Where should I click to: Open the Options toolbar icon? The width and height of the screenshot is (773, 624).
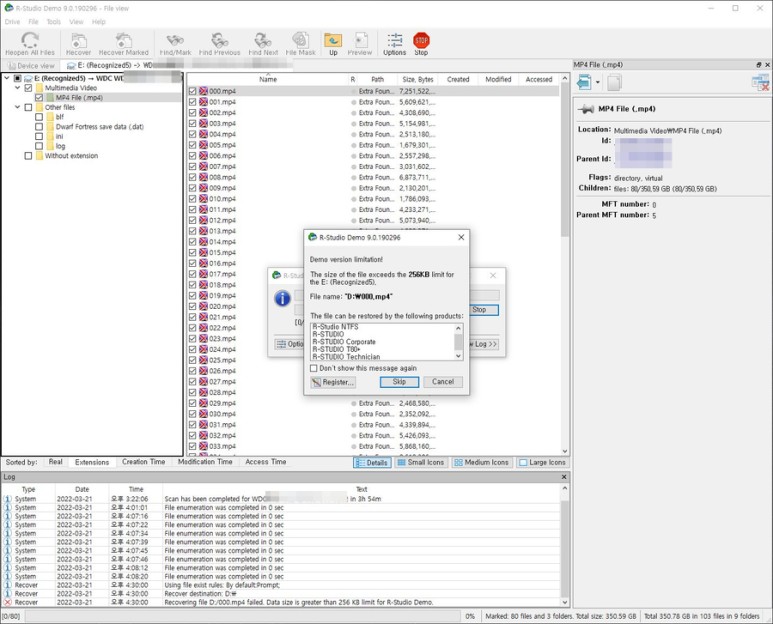click(x=394, y=40)
